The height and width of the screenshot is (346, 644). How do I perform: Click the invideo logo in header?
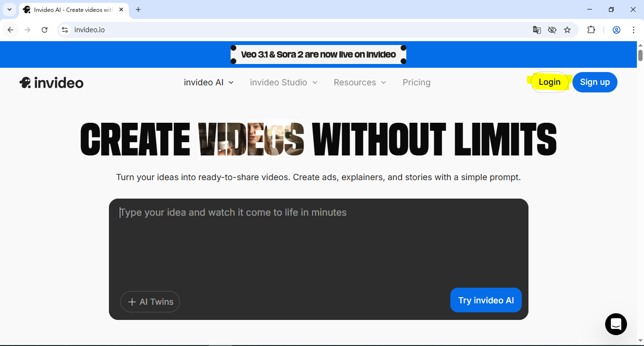tap(51, 82)
